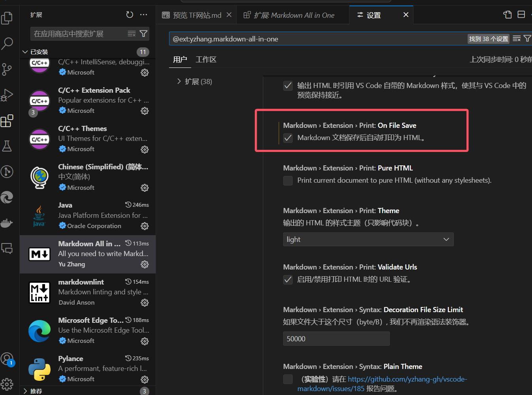Enable Syntax Plain Theme checkbox
532x395 pixels.
pyautogui.click(x=288, y=379)
